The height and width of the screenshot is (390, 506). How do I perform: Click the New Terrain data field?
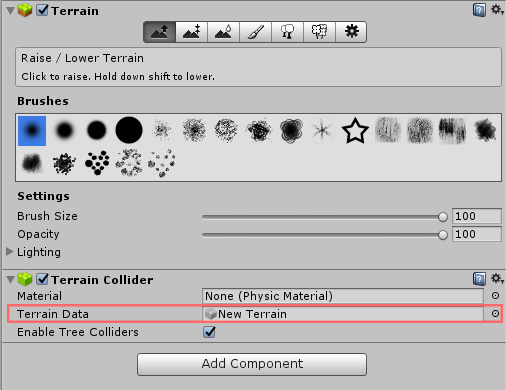(343, 314)
